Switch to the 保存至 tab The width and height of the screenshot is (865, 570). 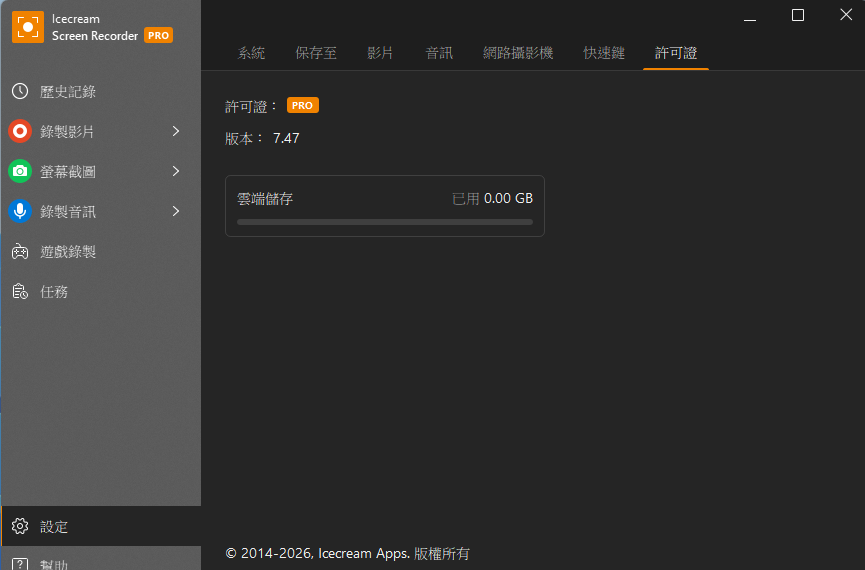316,53
